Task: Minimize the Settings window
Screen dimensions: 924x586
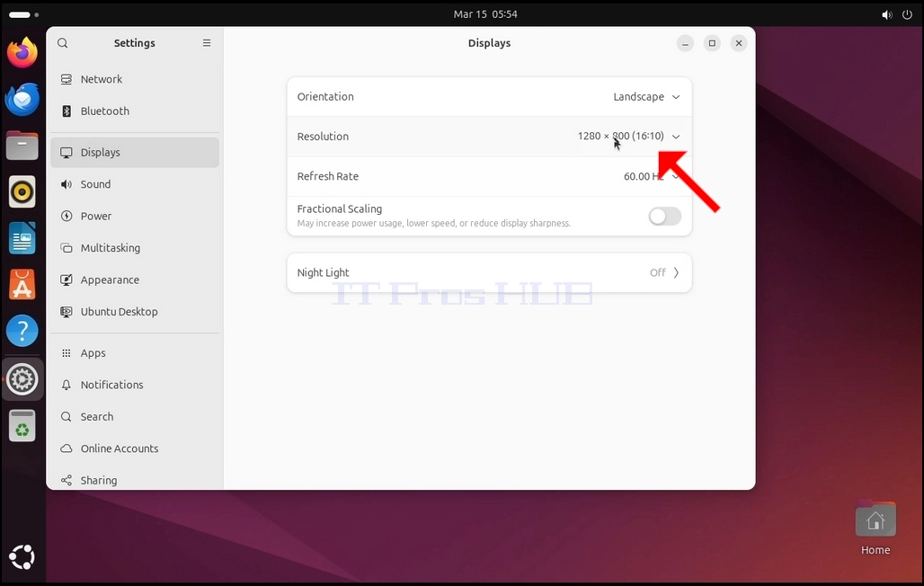Action: [x=685, y=43]
